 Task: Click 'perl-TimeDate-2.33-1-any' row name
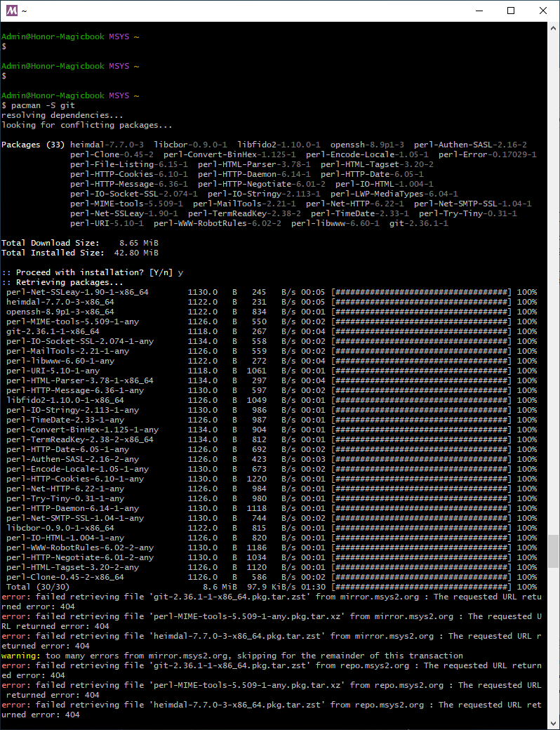point(65,420)
